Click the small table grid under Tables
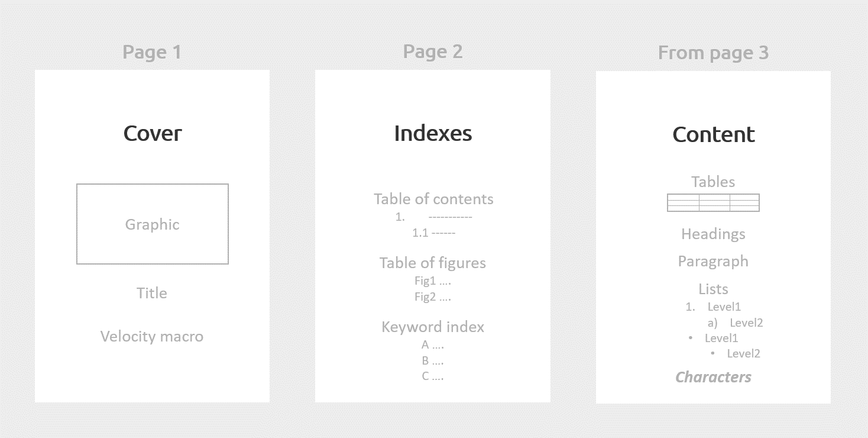 (713, 202)
